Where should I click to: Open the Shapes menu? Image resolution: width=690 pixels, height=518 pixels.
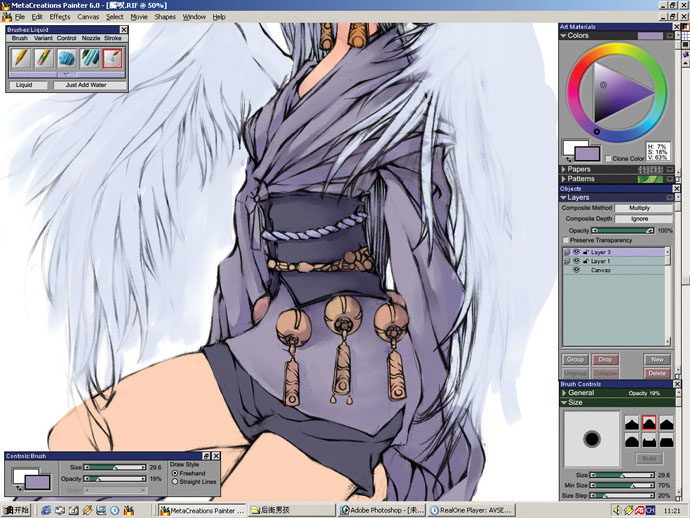click(x=165, y=17)
